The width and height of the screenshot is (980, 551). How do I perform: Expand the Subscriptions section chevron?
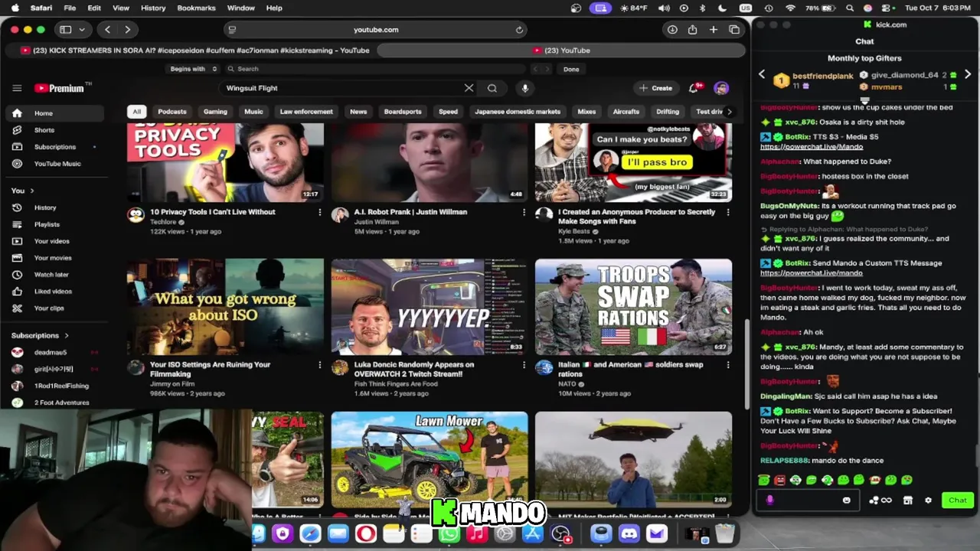coord(67,335)
